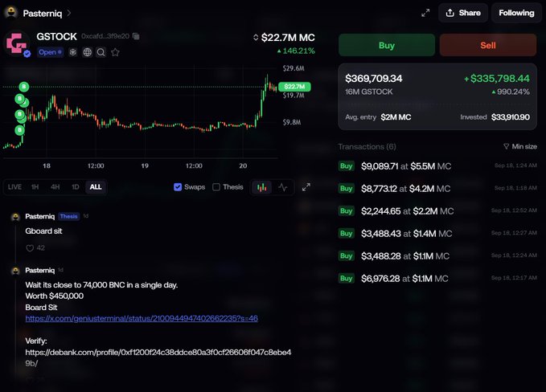This screenshot has height=392, width=546.
Task: Open the $2,244.65 at $2.2M MC transaction
Action: pyautogui.click(x=437, y=211)
